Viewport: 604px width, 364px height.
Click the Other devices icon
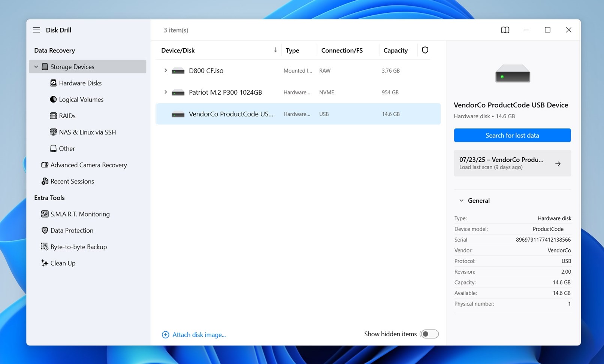pyautogui.click(x=53, y=149)
